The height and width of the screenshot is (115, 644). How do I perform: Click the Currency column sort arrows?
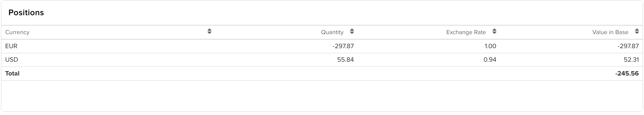pyautogui.click(x=209, y=31)
